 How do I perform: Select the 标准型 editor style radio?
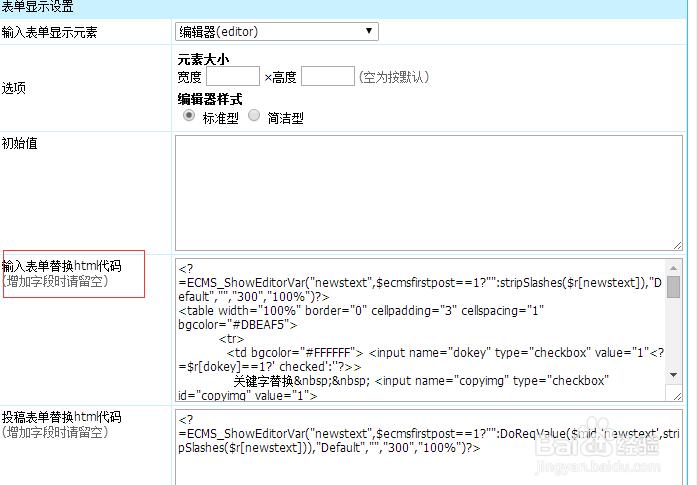[x=189, y=116]
